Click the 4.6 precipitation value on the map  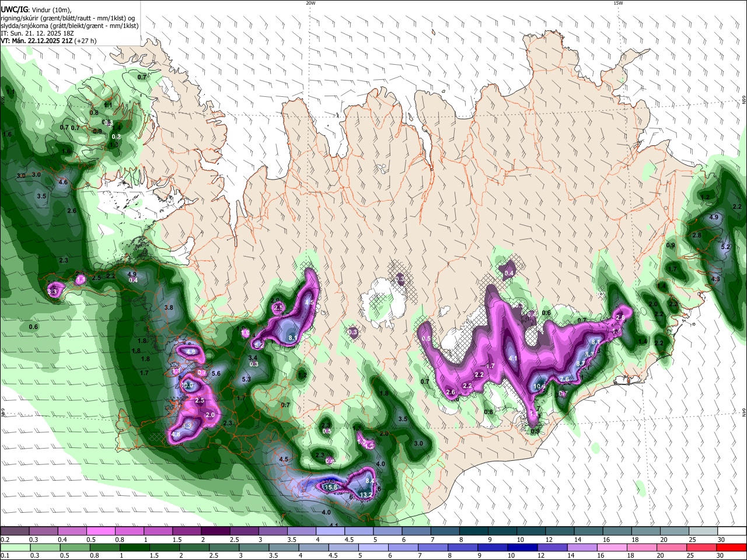64,182
